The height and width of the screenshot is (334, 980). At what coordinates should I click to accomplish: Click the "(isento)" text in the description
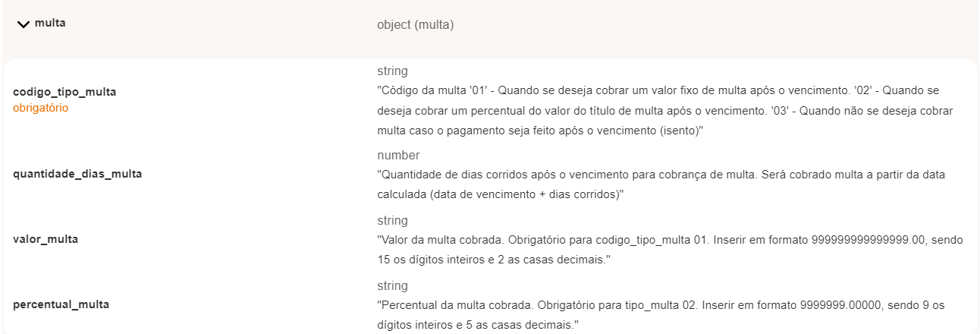click(681, 131)
